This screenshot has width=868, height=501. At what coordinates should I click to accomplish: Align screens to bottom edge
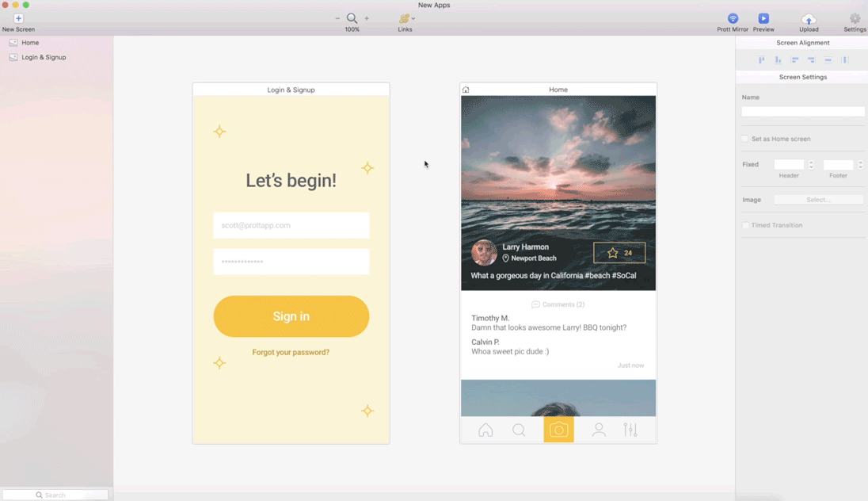coord(779,60)
